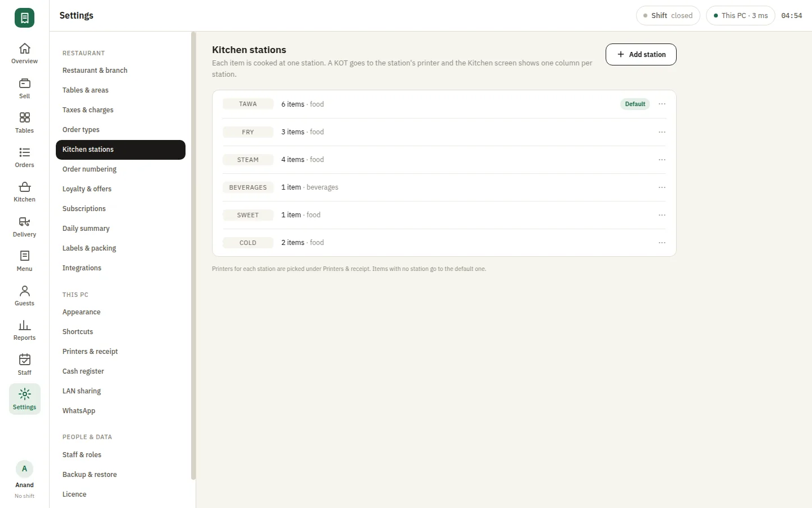Open Order numbering settings

[121, 169]
